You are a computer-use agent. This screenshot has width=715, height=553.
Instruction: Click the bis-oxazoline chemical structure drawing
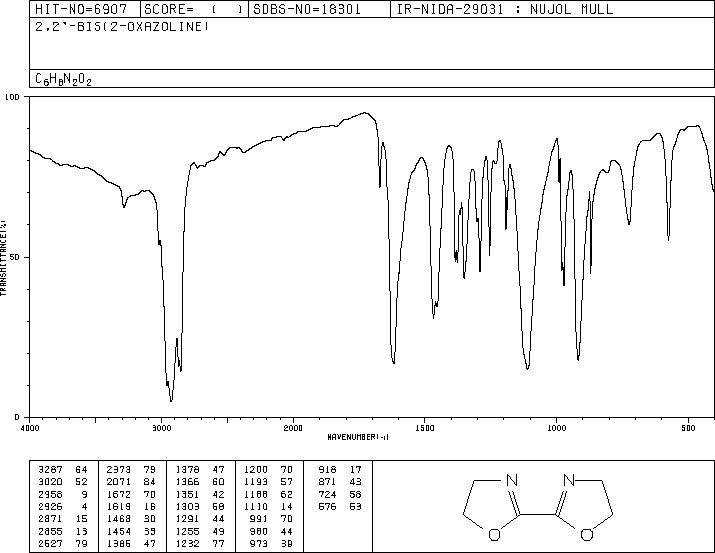pos(538,507)
